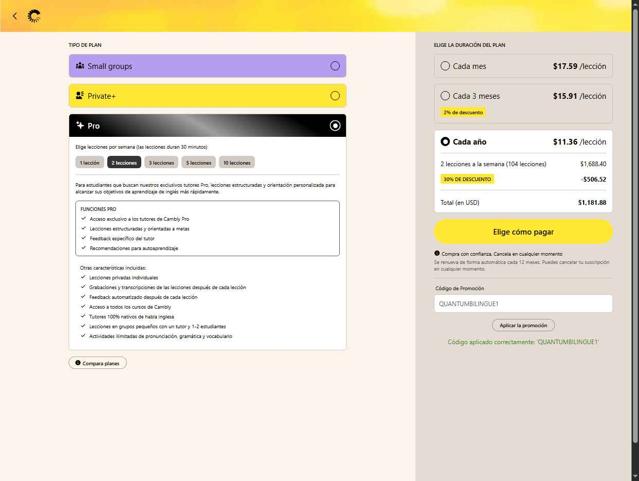The height and width of the screenshot is (481, 639).
Task: Open the Cambly logo home icon
Action: pos(34,16)
